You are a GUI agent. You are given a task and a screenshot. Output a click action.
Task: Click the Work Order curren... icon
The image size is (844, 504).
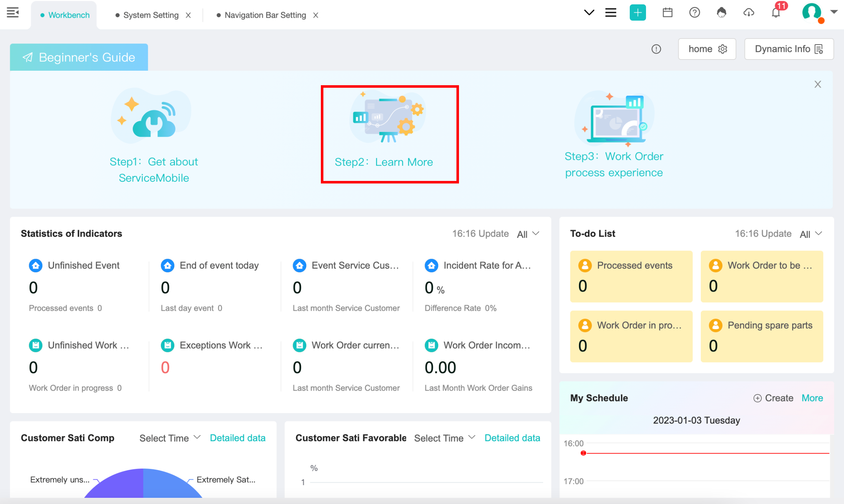tap(299, 346)
